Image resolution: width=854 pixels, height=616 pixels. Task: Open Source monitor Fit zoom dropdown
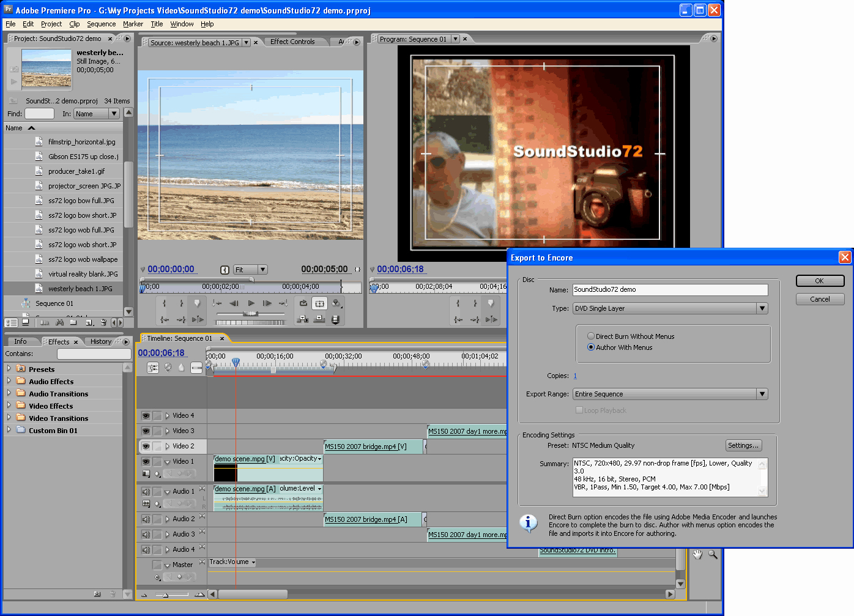[x=262, y=269]
